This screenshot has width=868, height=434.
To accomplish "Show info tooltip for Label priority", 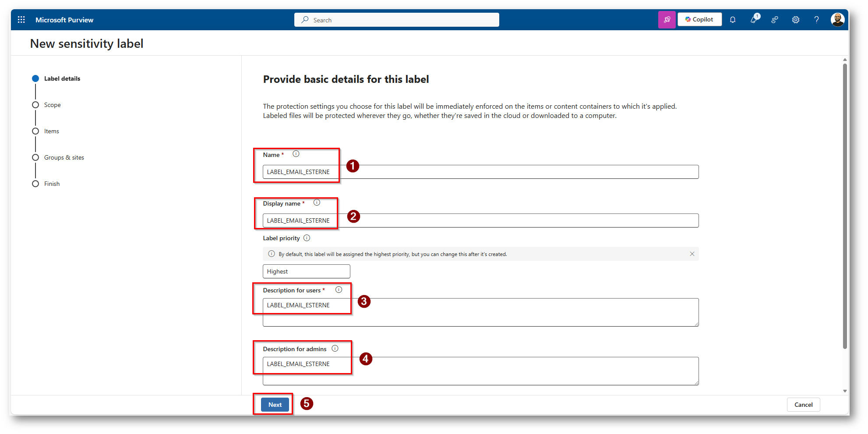I will click(x=307, y=238).
